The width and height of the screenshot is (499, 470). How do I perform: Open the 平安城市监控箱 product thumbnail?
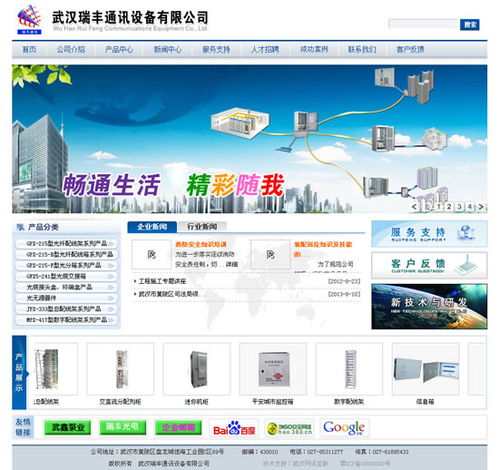coord(273,369)
